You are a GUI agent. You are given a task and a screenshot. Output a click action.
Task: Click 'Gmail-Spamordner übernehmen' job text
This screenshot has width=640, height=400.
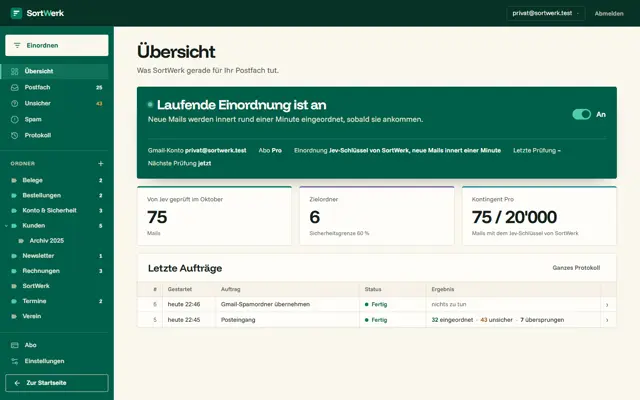pyautogui.click(x=265, y=304)
